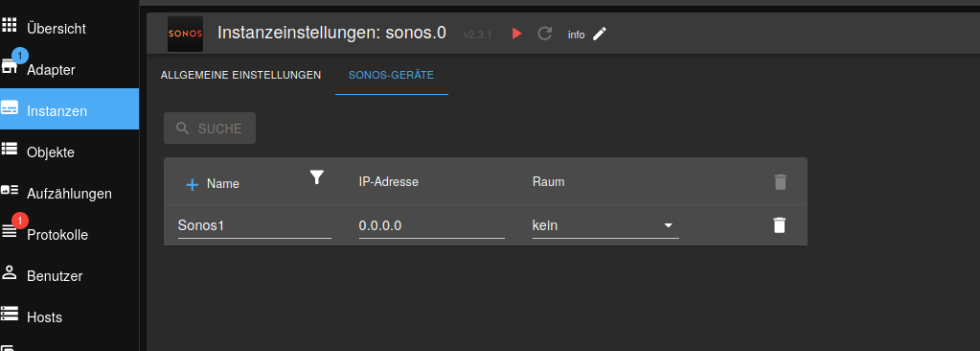
Task: Open Raum dropdown showing kein
Action: (x=605, y=225)
